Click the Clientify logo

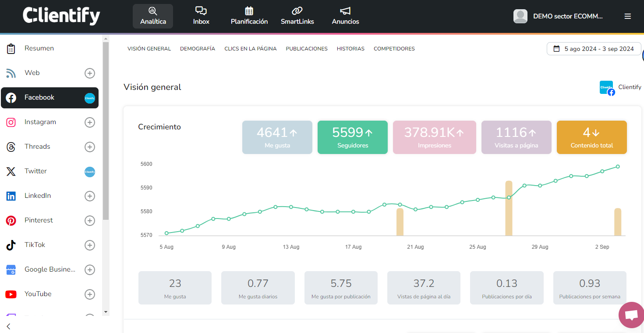point(61,16)
